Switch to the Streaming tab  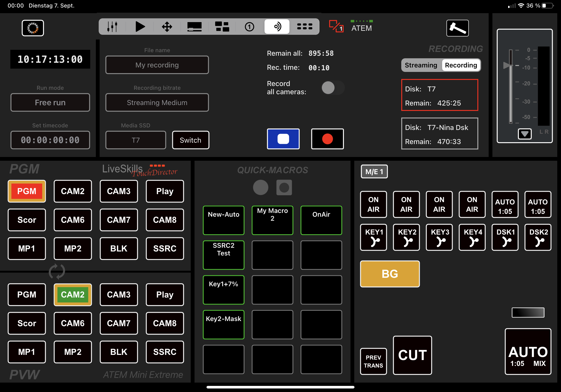click(421, 65)
